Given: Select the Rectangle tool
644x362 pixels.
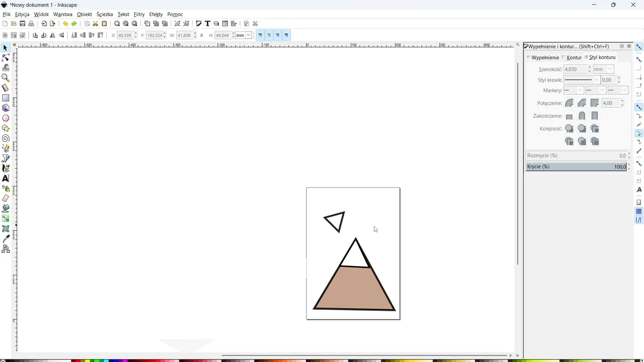Looking at the screenshot, I should pos(6,98).
